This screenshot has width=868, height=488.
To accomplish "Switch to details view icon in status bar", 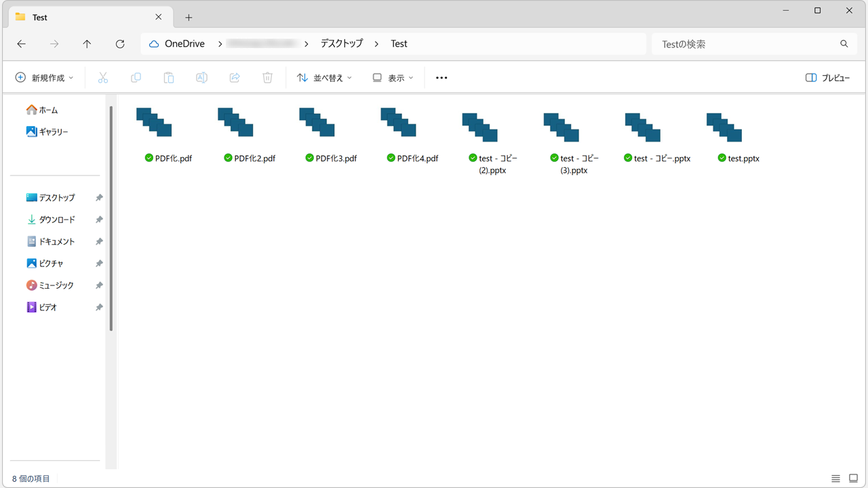I will [835, 479].
